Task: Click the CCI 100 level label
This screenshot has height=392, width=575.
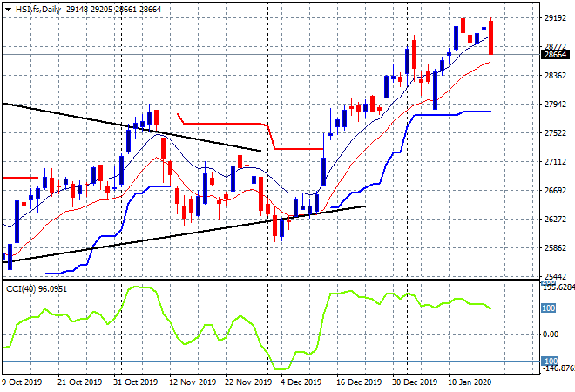Action: [548, 308]
